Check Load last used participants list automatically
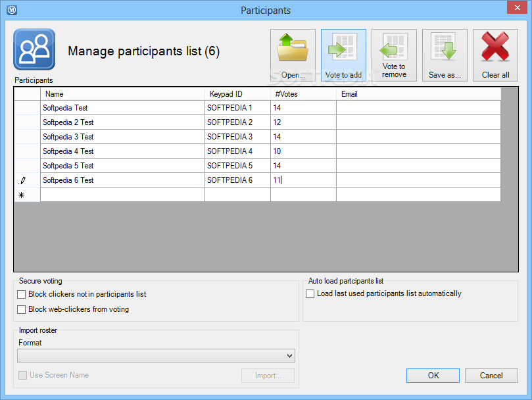Viewport: 532px width, 400px height. coord(310,293)
